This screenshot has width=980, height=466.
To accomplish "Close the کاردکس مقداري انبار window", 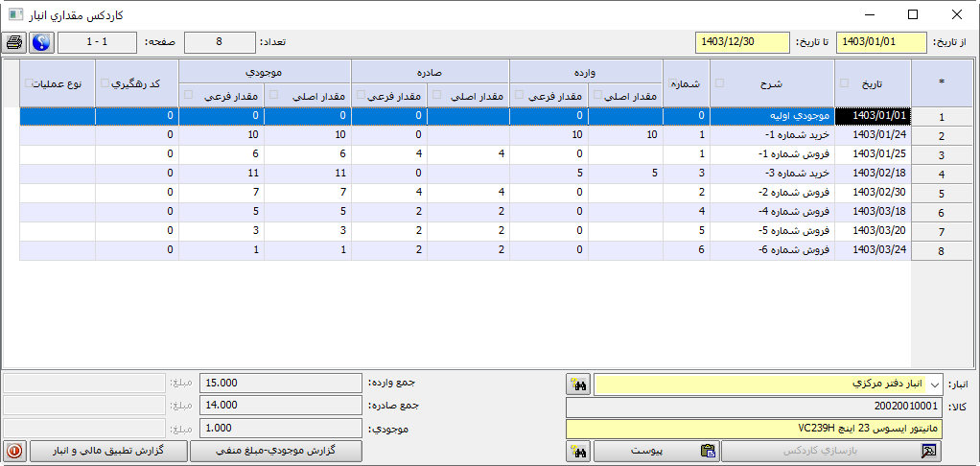I will pyautogui.click(x=956, y=14).
